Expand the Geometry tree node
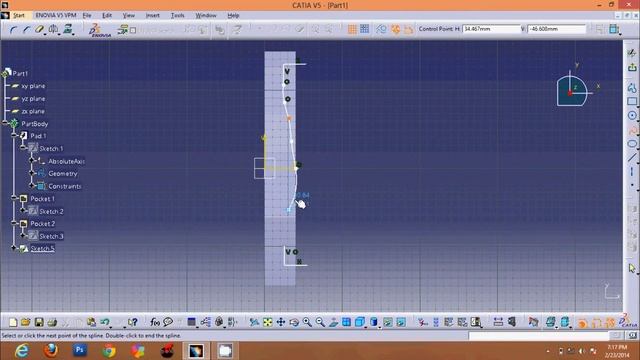Image resolution: width=640 pixels, height=360 pixels. [x=32, y=173]
